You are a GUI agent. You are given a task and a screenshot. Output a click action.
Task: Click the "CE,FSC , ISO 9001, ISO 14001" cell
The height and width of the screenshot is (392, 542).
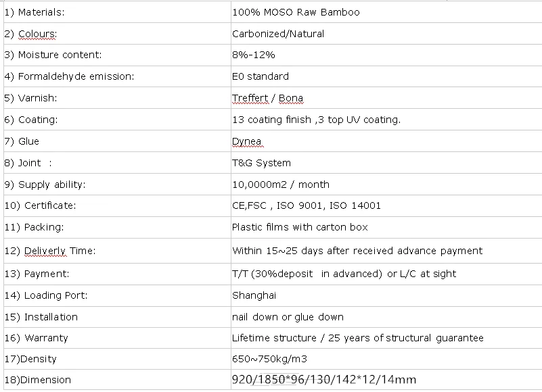pos(306,205)
